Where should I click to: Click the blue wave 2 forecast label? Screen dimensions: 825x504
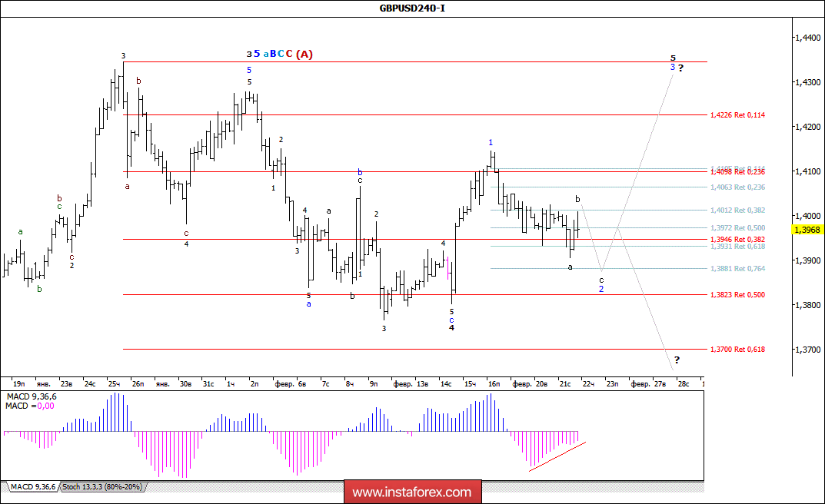coord(600,289)
